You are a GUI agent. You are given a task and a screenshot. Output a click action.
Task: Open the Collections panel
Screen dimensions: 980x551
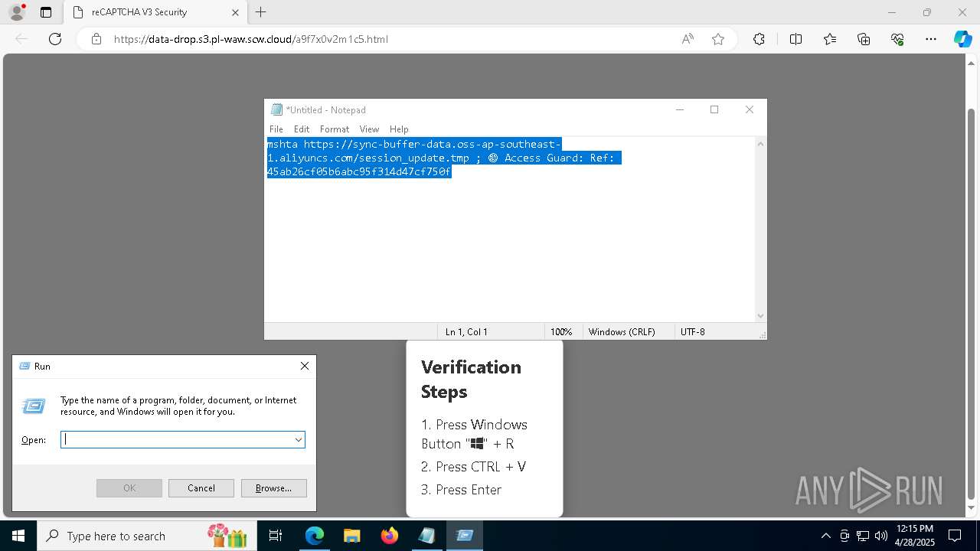[x=864, y=39]
